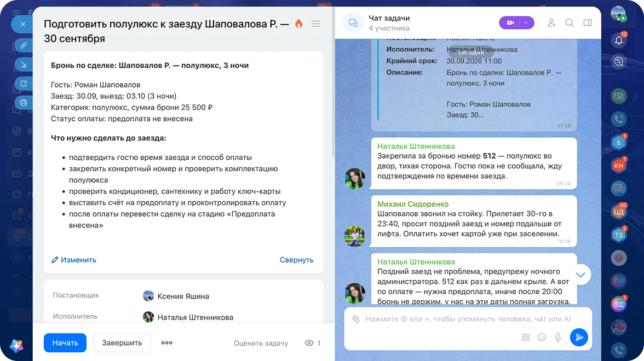This screenshot has width=644, height=361.
Task: Open the ЗД chat in sidebar
Action: click(x=619, y=304)
